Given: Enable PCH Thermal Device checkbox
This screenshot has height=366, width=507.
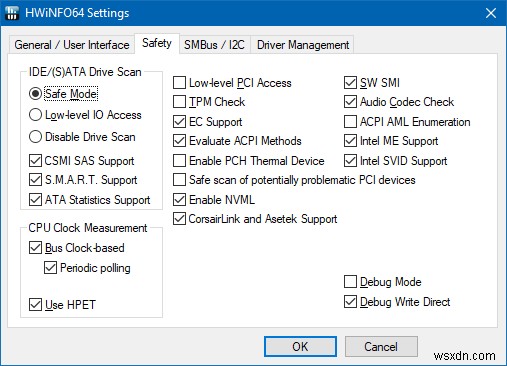Looking at the screenshot, I should click(x=179, y=161).
